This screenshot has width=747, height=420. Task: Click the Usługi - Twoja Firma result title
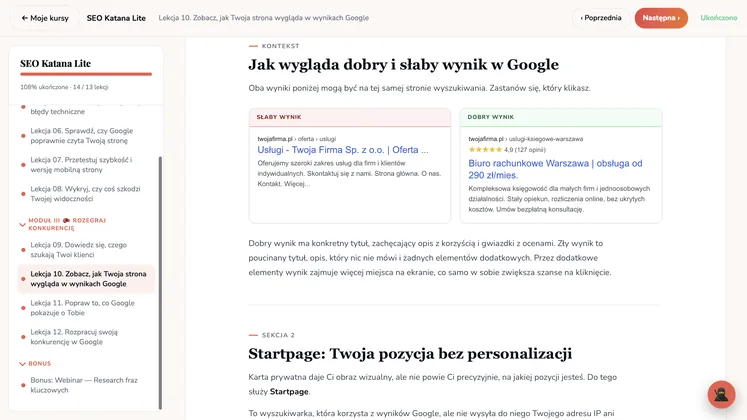pos(343,150)
